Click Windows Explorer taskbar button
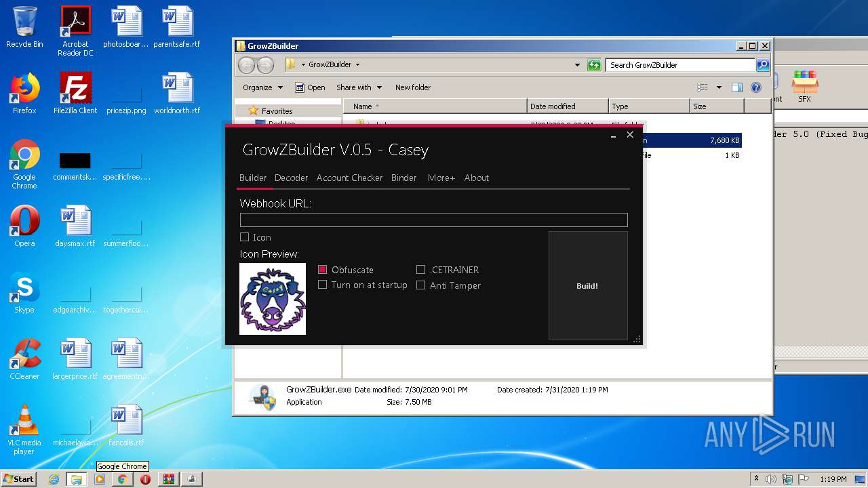The width and height of the screenshot is (868, 488). tap(77, 479)
